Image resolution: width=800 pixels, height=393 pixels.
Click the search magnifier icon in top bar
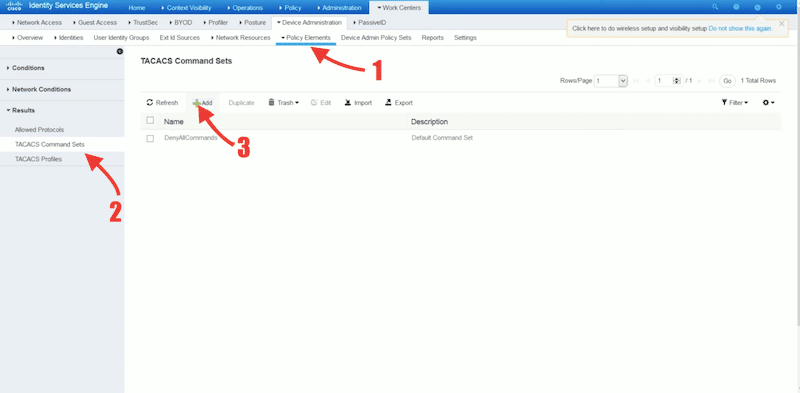click(x=715, y=7)
